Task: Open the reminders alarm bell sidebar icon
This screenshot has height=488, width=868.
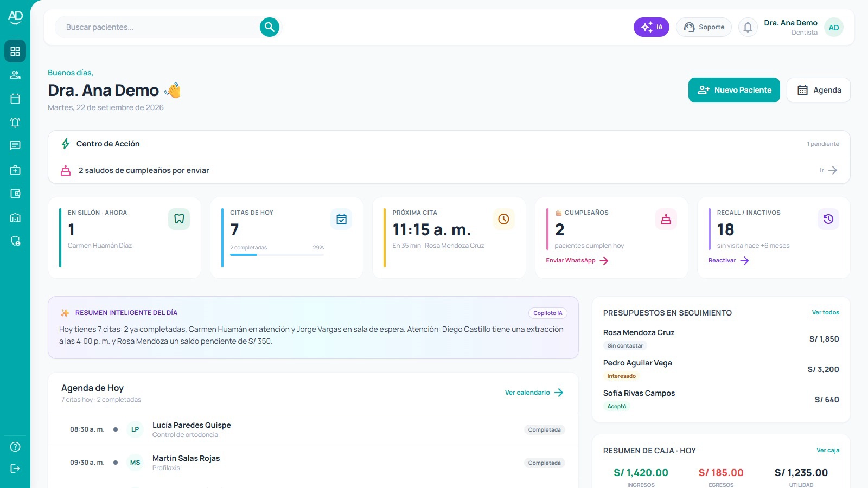Action: tap(15, 123)
